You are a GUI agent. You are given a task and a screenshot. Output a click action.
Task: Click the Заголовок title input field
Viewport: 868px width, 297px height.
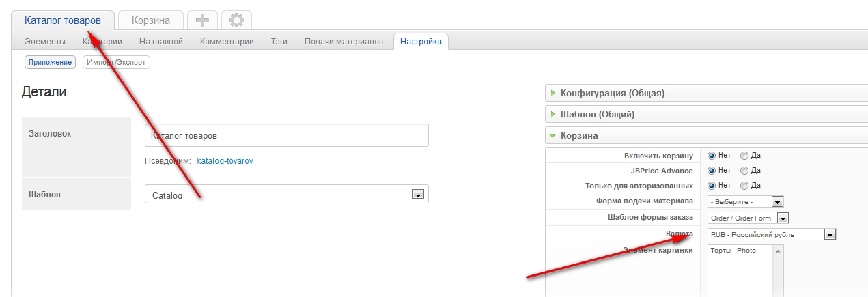(287, 136)
